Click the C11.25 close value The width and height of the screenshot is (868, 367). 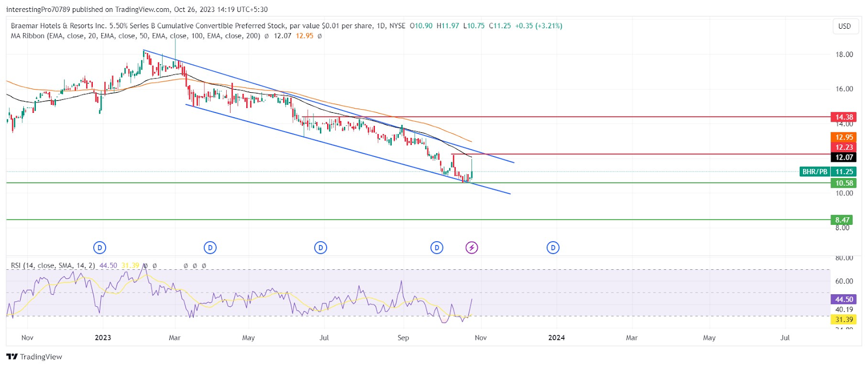[x=500, y=26]
